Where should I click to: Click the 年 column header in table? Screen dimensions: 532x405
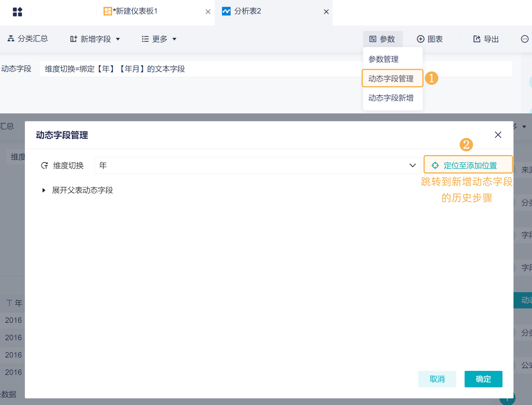click(14, 303)
